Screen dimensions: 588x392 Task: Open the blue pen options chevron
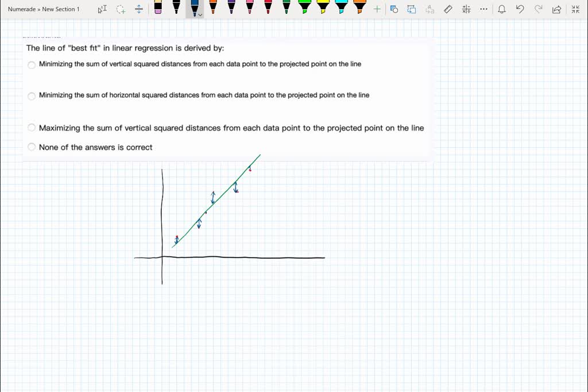[199, 13]
